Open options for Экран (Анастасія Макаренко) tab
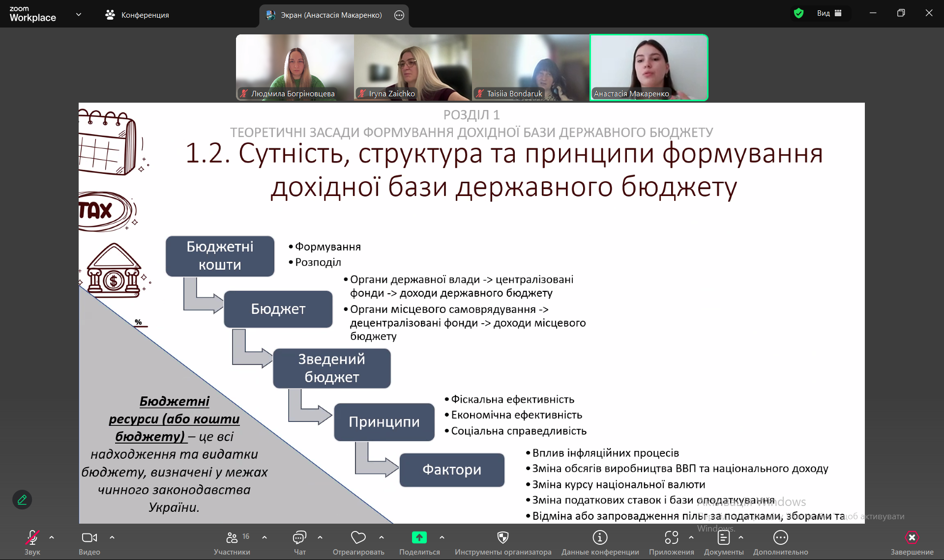Screen dimensions: 944x560 pyautogui.click(x=399, y=15)
